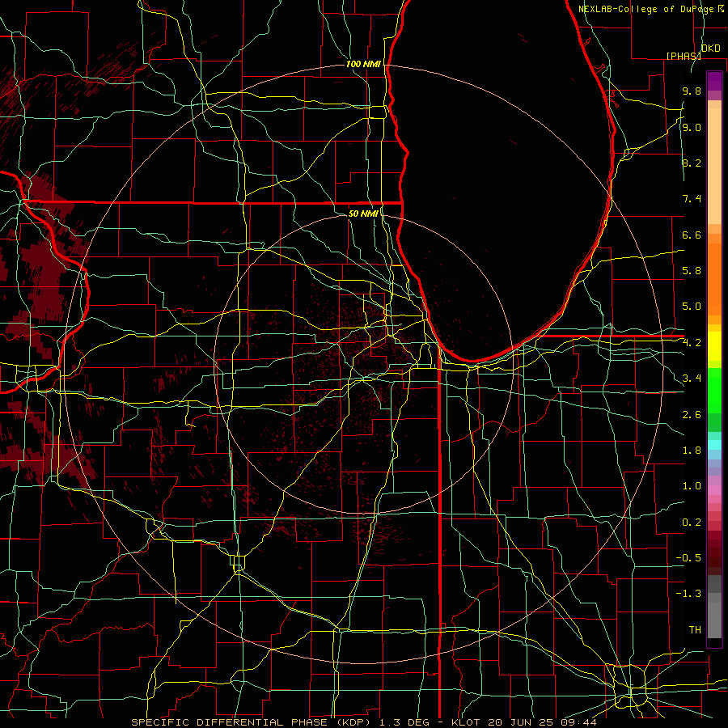Click the 'TH' threshold label
Screen dimensions: 728x728
click(x=695, y=630)
